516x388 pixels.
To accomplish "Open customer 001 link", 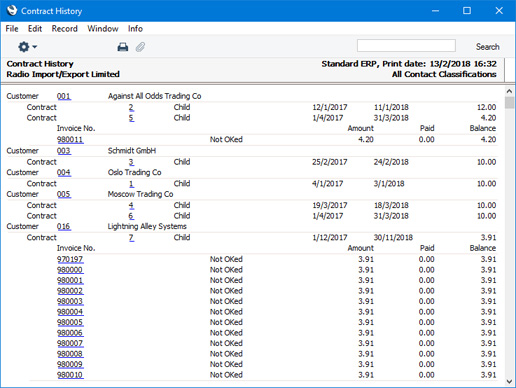I will [64, 96].
